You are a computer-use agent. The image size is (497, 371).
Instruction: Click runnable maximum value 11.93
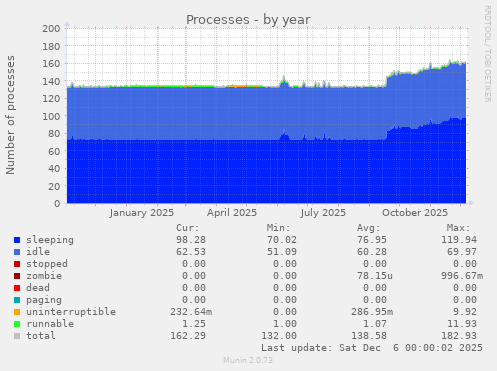click(x=462, y=324)
